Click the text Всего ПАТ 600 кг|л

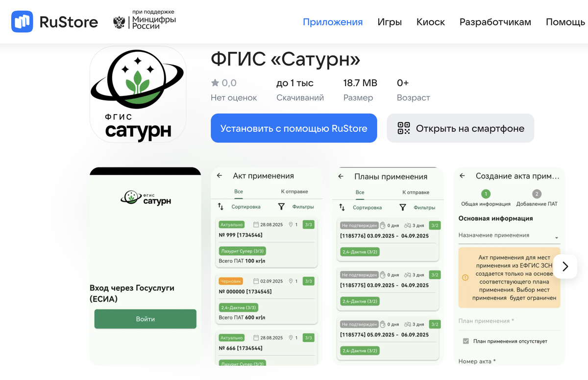point(242,317)
